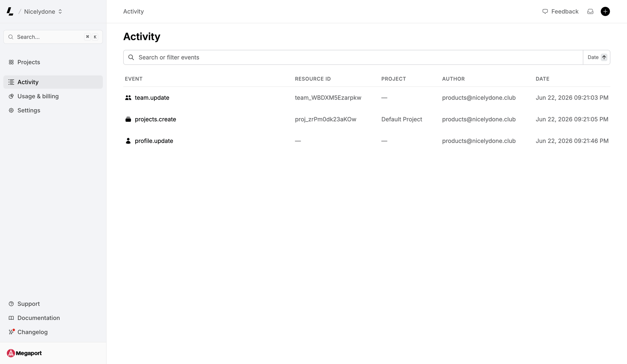The image size is (627, 364).
Task: Click the Default Project cell
Action: click(x=402, y=119)
